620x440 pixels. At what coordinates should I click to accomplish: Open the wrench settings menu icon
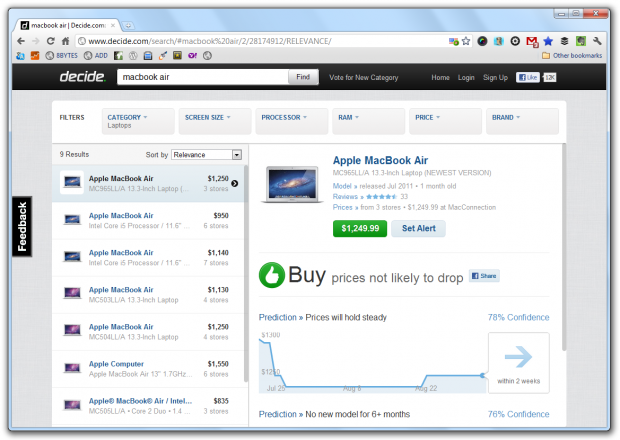[597, 41]
